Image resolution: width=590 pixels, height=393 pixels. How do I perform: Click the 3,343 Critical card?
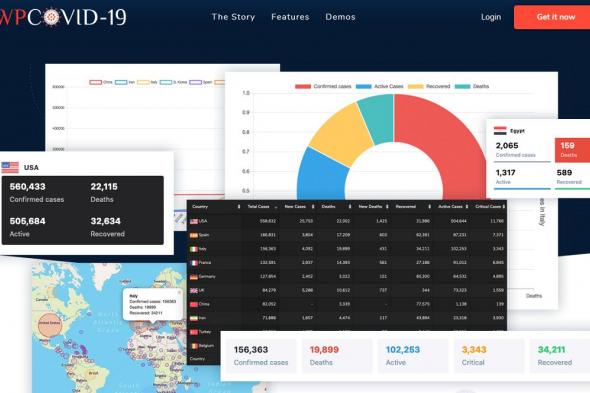[x=489, y=356]
